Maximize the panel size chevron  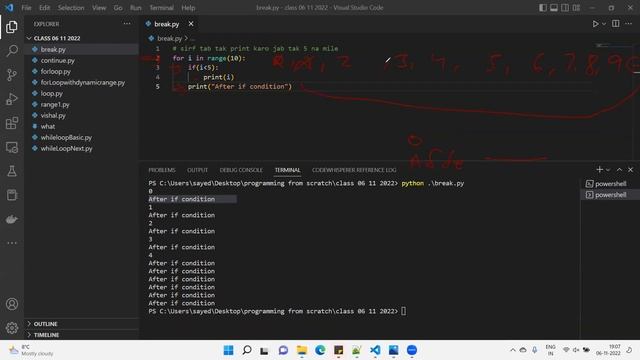[x=619, y=169]
